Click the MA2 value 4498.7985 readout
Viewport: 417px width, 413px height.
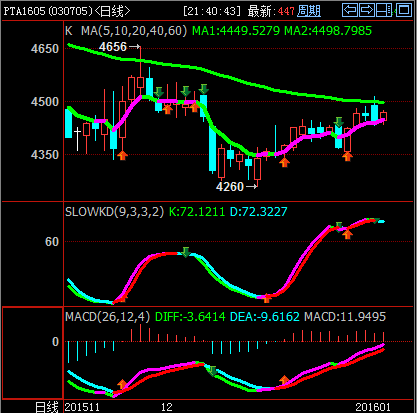pyautogui.click(x=328, y=31)
